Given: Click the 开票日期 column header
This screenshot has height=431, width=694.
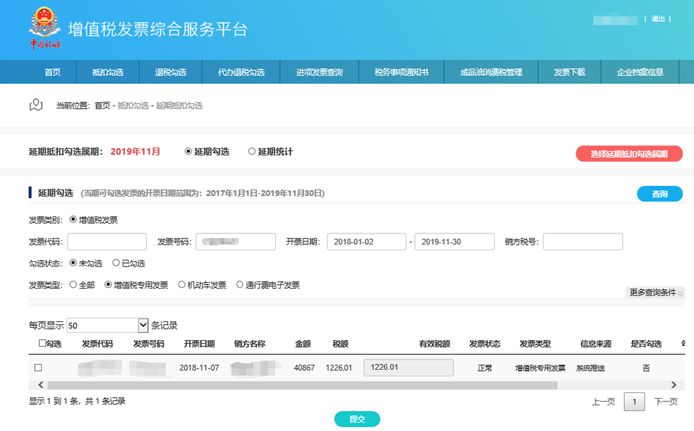Looking at the screenshot, I should pyautogui.click(x=199, y=344).
